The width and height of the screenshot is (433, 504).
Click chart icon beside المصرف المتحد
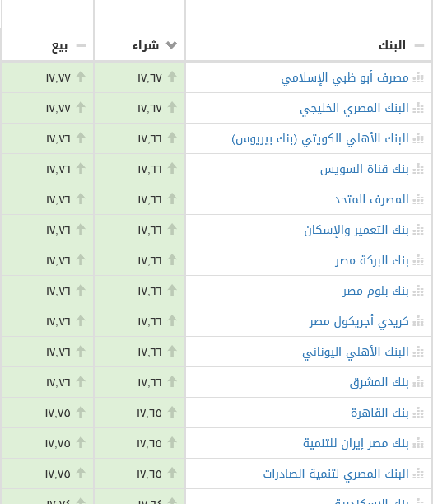tap(418, 199)
